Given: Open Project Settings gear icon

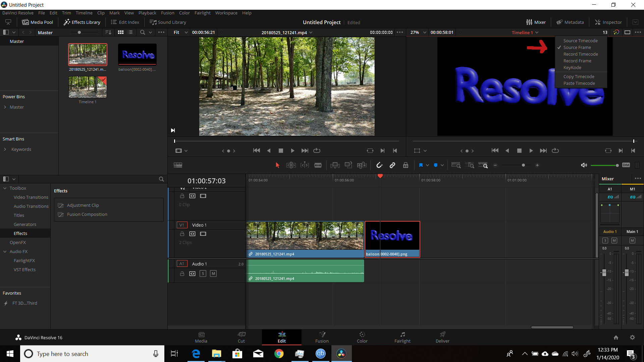Looking at the screenshot, I should (x=632, y=338).
